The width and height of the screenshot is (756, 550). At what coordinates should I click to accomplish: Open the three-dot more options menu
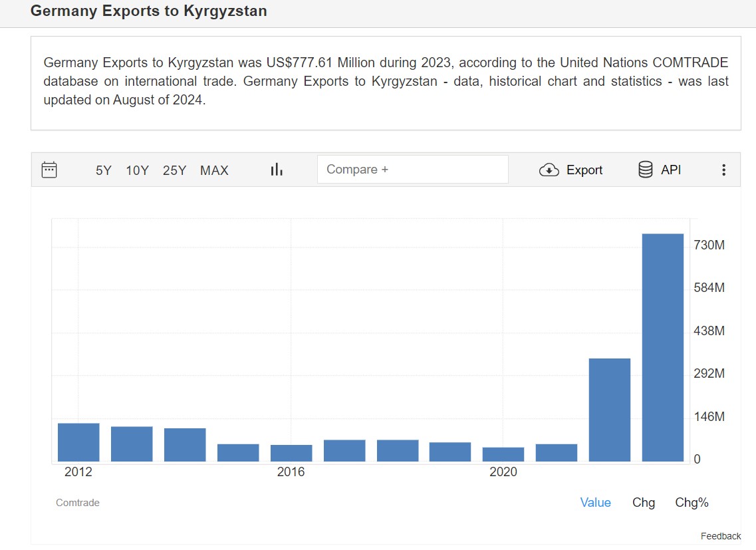(723, 170)
